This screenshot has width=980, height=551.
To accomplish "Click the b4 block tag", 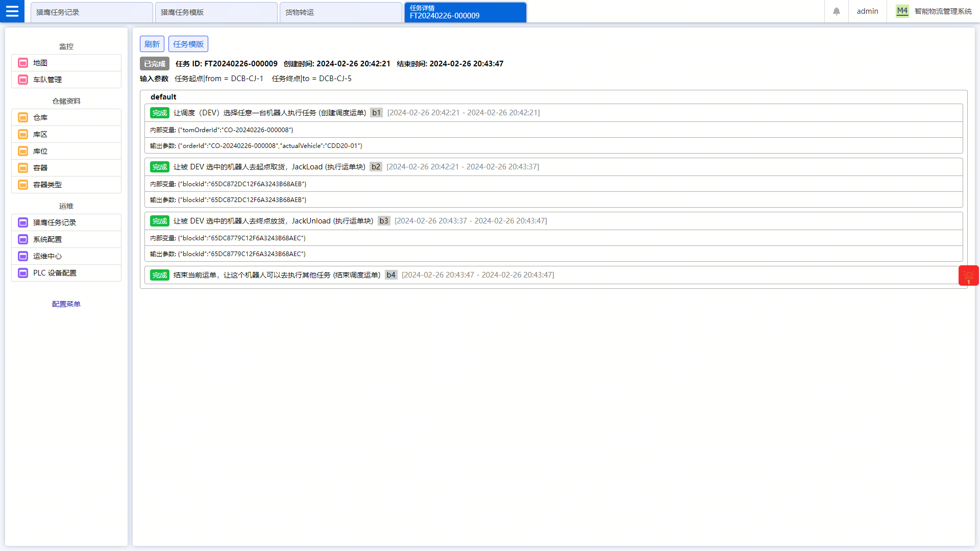I will [391, 275].
